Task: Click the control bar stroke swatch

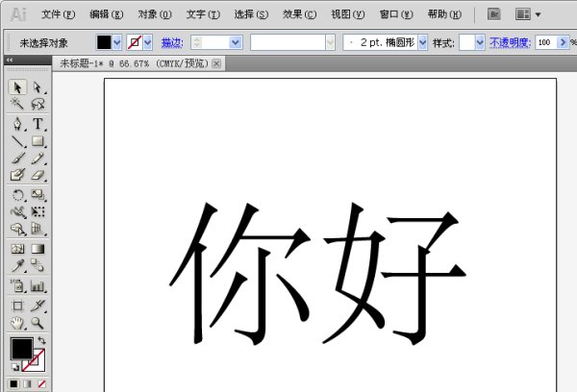Action: tap(135, 42)
